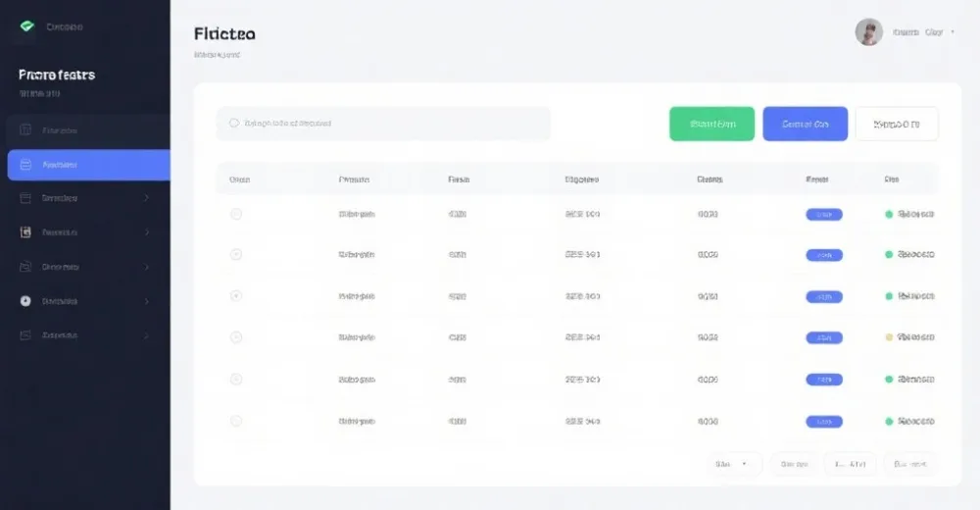Expand the third sidebar item's chevron arrow
Image resolution: width=980 pixels, height=510 pixels.
[x=147, y=198]
